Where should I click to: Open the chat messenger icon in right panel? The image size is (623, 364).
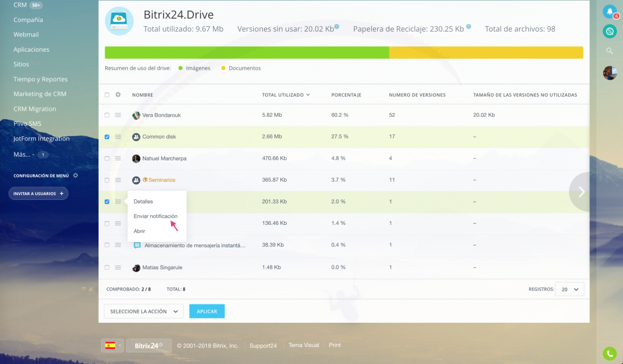click(610, 31)
